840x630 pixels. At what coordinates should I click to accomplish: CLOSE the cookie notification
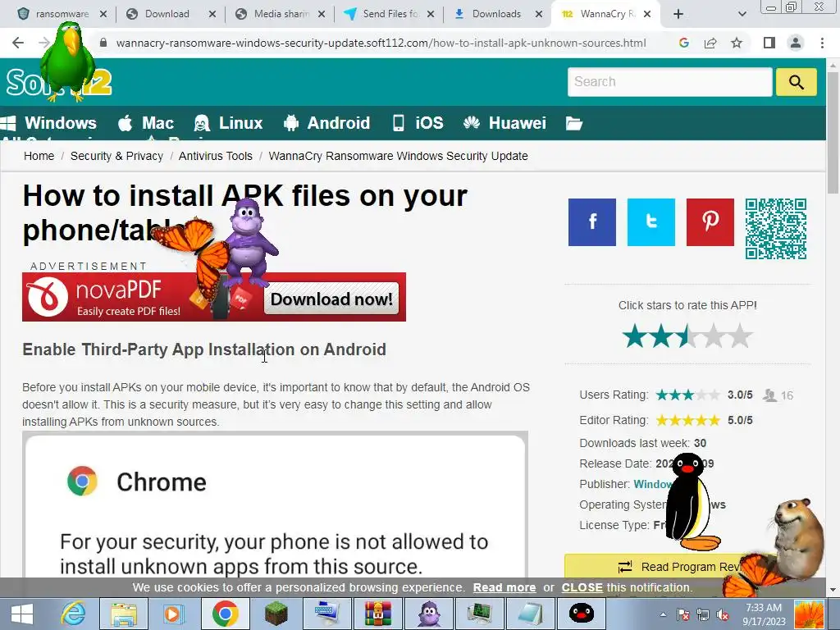pos(582,587)
